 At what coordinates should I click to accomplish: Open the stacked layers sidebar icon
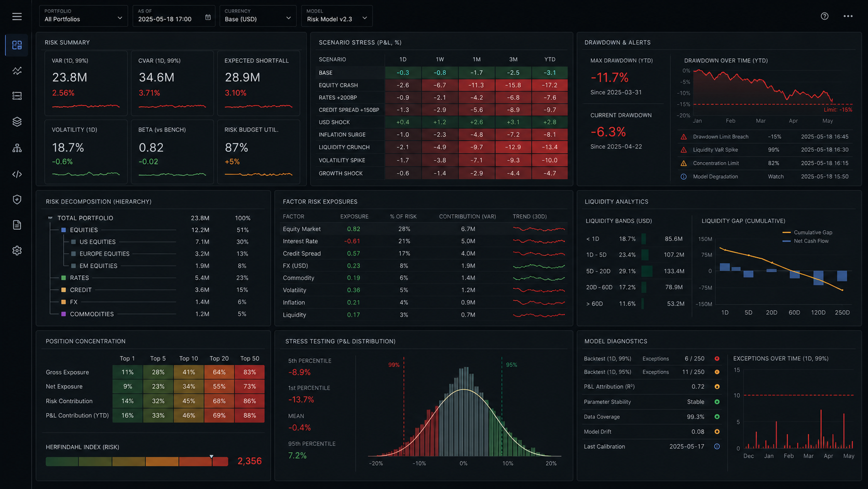click(17, 122)
